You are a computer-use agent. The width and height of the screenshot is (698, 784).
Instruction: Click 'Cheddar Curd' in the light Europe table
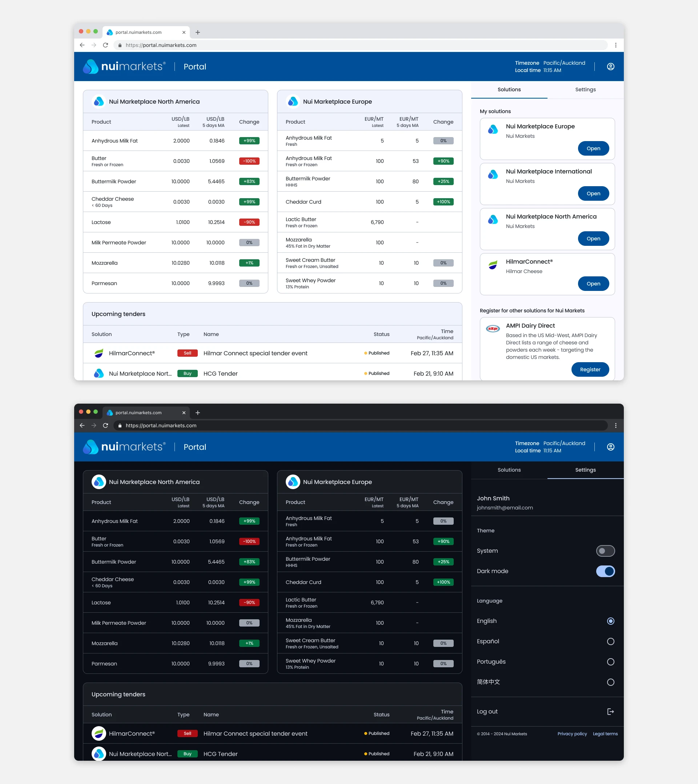[x=303, y=202]
